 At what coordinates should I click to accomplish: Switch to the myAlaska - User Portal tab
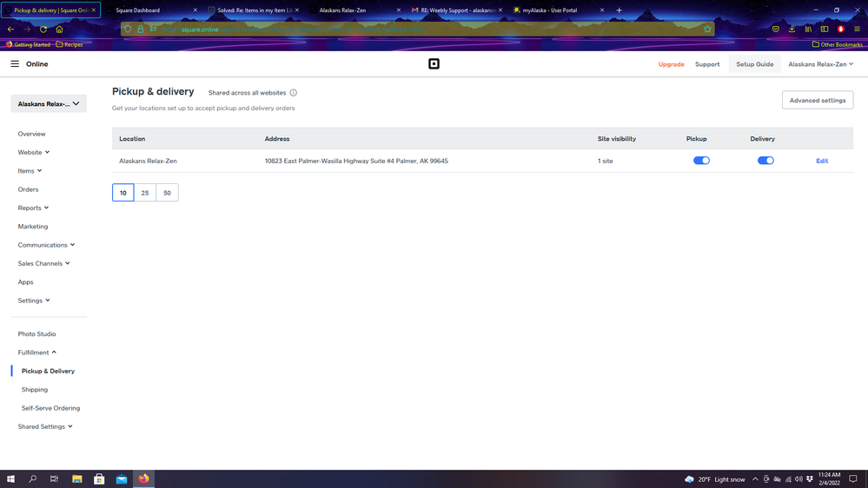pyautogui.click(x=551, y=10)
